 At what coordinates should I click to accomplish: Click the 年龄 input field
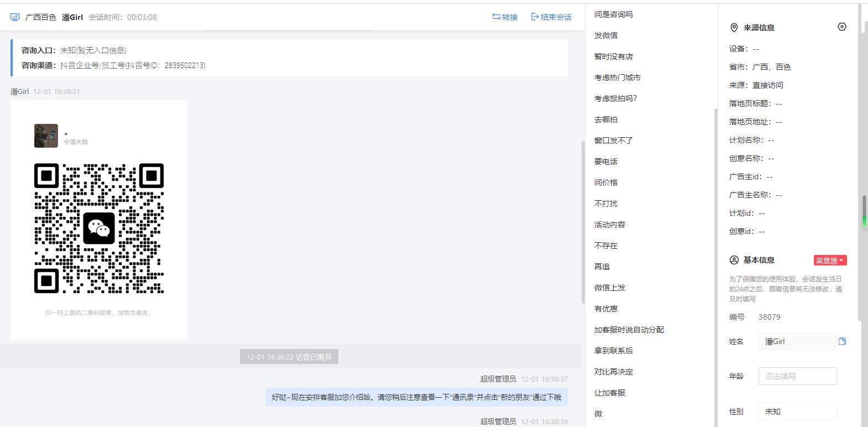click(x=797, y=376)
